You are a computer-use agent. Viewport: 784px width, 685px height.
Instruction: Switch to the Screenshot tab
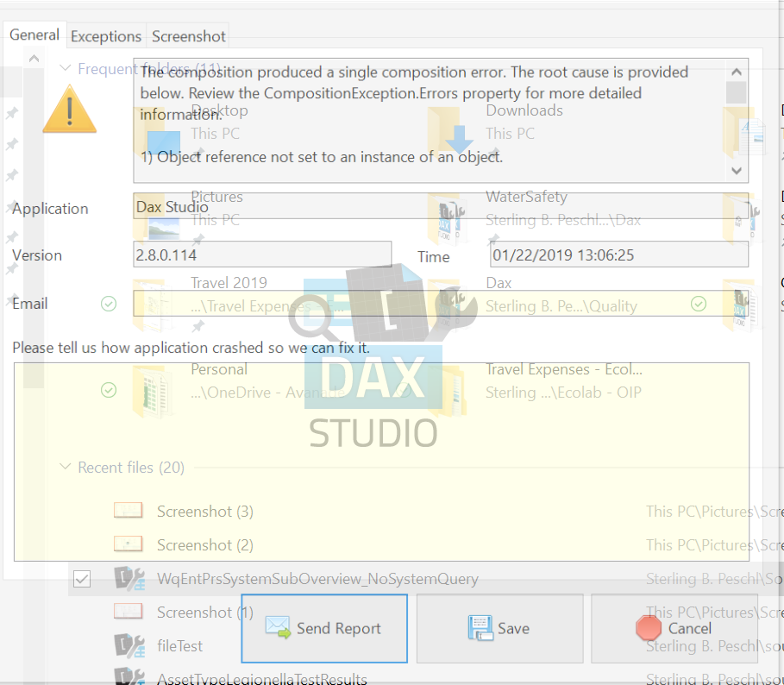188,35
